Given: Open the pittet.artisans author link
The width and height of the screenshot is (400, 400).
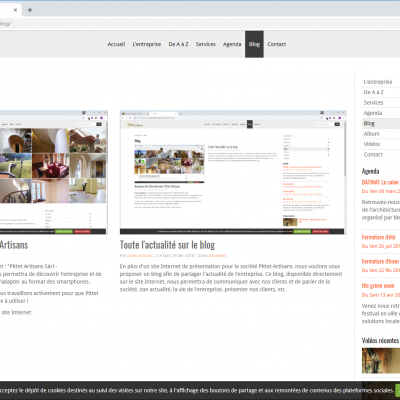Looking at the screenshot, I should (x=140, y=256).
